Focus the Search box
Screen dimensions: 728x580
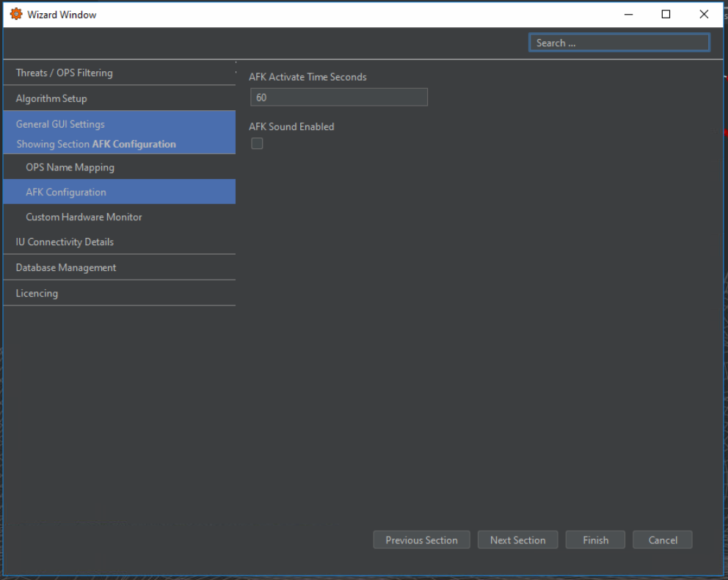pos(619,43)
